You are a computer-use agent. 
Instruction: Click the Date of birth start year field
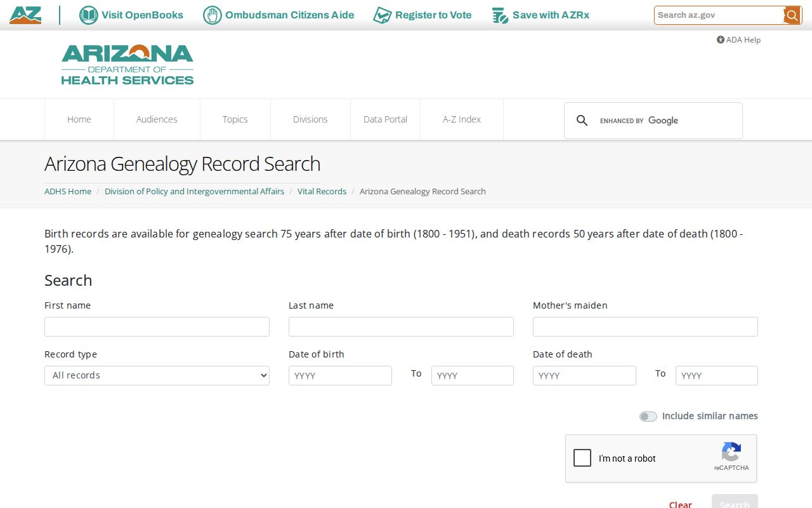[x=340, y=375]
